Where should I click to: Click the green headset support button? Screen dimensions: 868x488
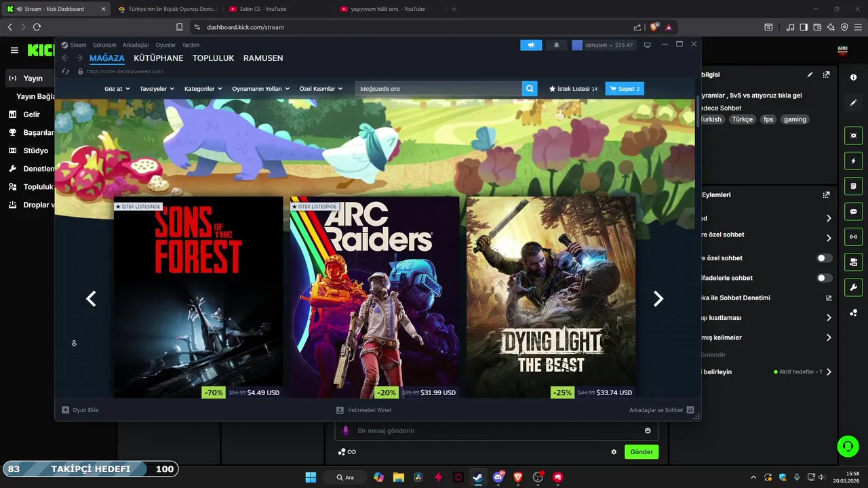848,446
